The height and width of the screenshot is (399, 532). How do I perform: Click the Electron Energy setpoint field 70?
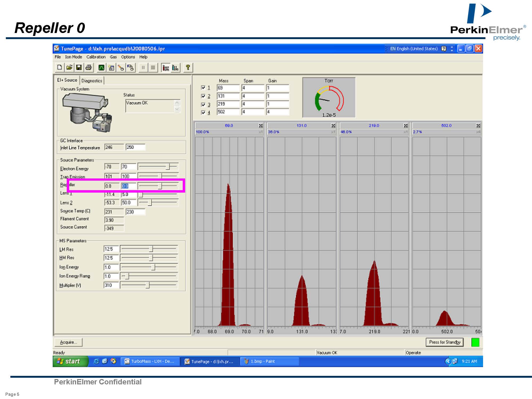[x=128, y=167]
